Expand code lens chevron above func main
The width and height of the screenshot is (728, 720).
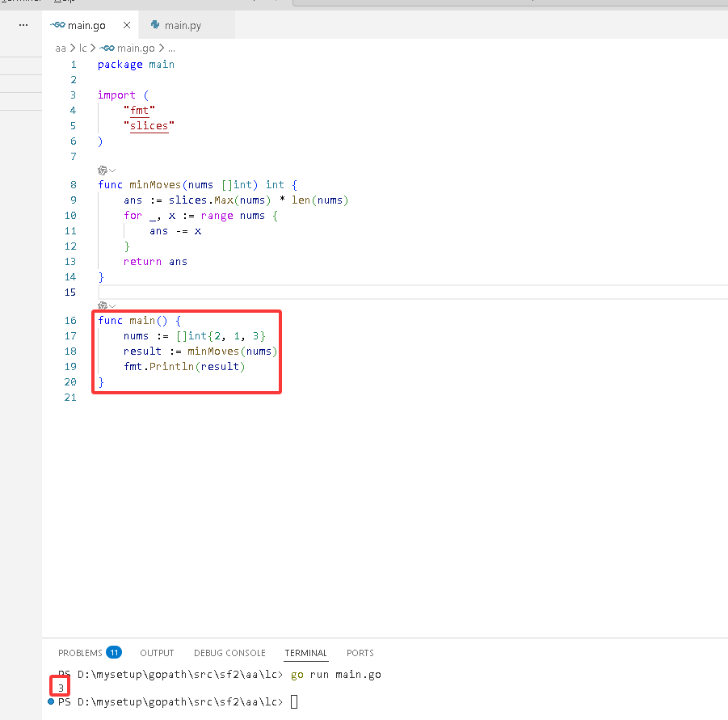point(112,306)
